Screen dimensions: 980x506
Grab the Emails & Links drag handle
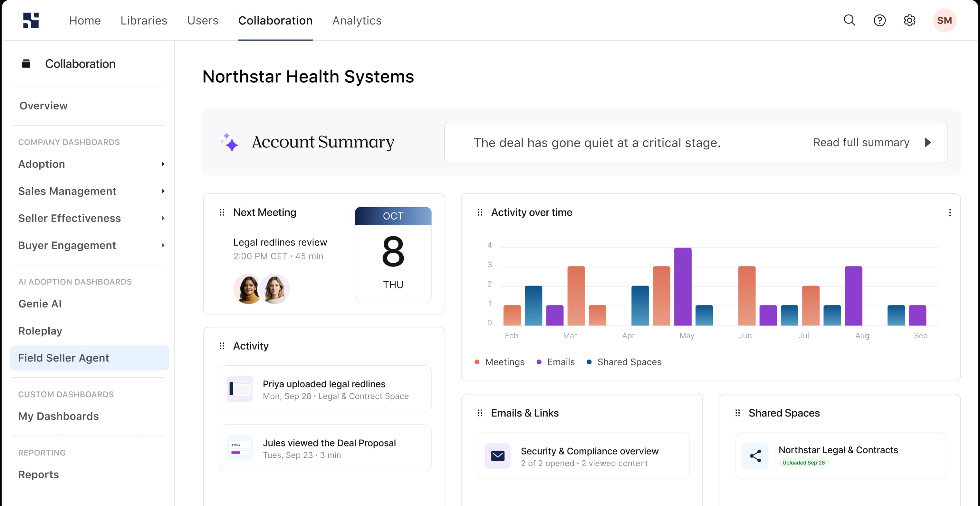[480, 413]
